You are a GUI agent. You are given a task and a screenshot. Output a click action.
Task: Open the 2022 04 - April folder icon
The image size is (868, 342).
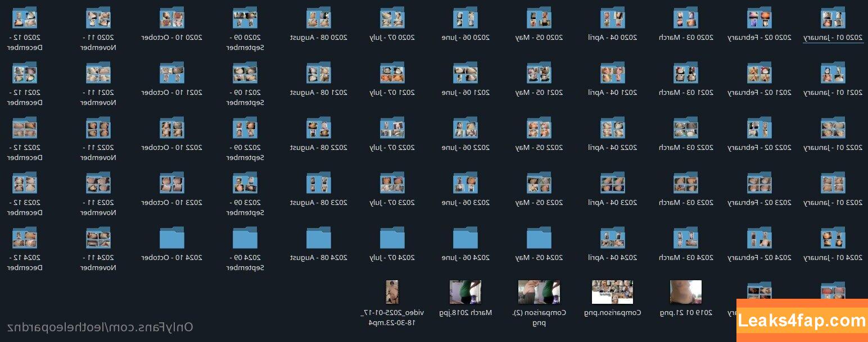tap(613, 128)
